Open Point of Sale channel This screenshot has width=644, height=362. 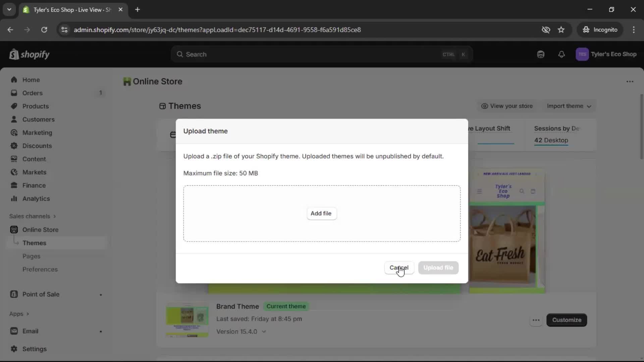[41, 294]
